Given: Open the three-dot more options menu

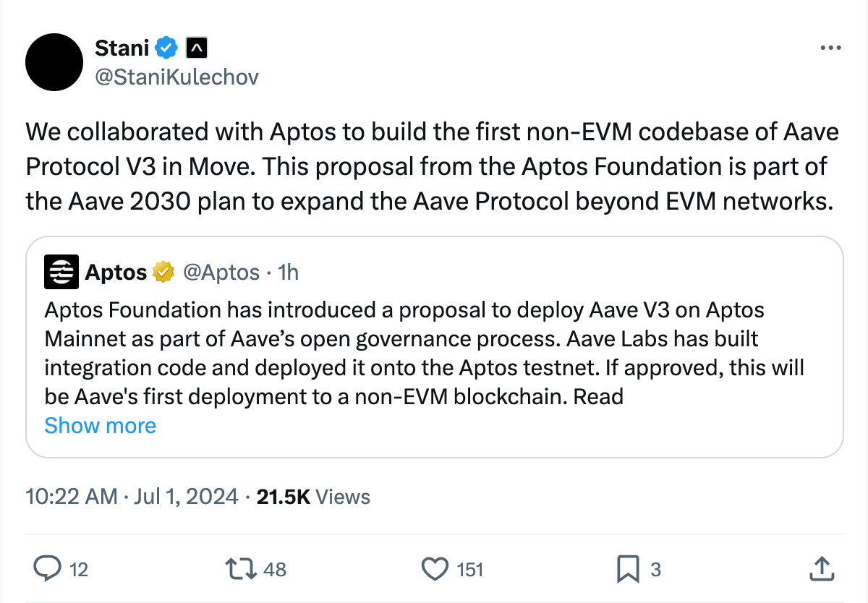Looking at the screenshot, I should tap(830, 48).
